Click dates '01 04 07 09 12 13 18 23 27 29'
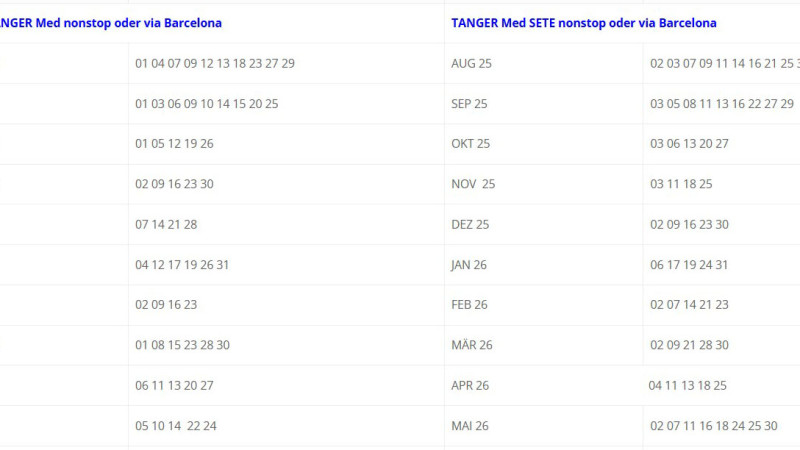 pos(215,63)
